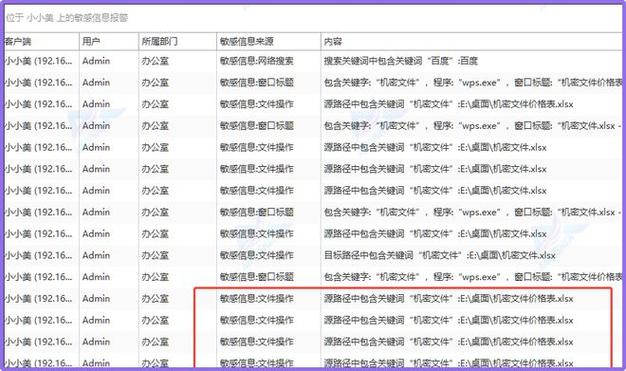This screenshot has width=626, height=371.
Task: Click the 位于 小小美 上的敏感信息报警 title
Action: click(x=67, y=18)
